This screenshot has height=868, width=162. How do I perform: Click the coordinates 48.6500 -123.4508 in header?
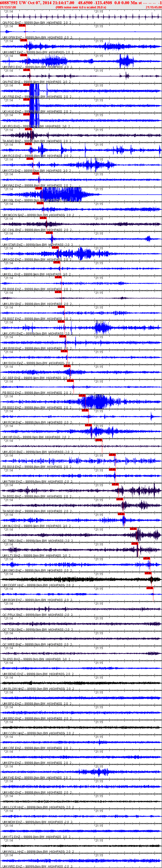(x=95, y=3)
